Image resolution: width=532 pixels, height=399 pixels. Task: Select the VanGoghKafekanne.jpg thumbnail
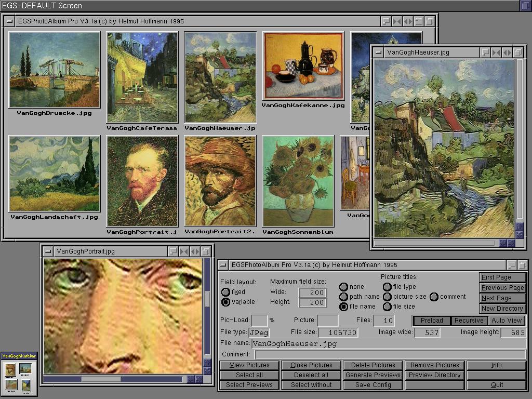(x=303, y=66)
